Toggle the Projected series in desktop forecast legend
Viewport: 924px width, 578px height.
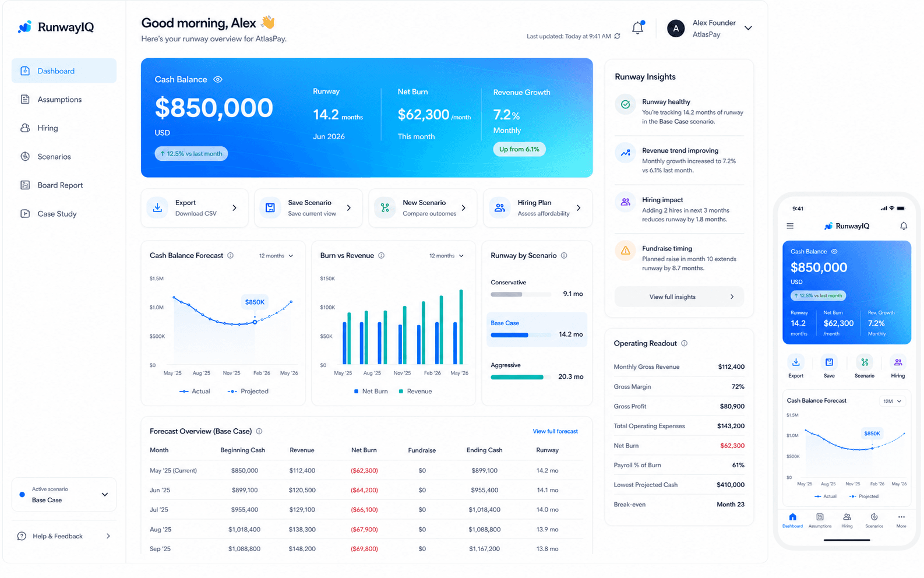pyautogui.click(x=248, y=392)
